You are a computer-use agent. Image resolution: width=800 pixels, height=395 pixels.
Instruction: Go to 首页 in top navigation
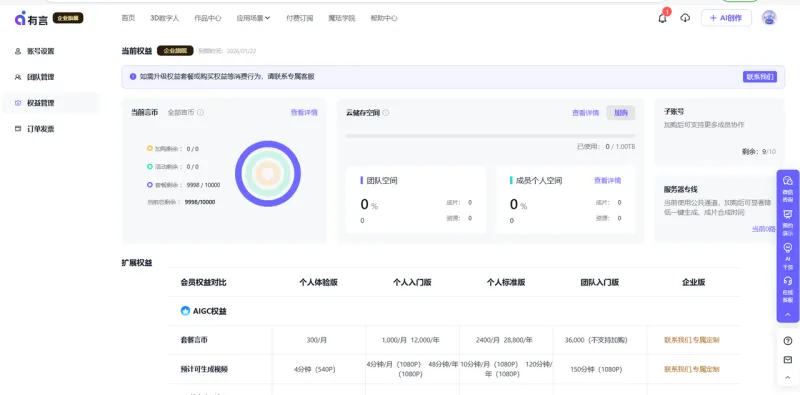click(128, 18)
